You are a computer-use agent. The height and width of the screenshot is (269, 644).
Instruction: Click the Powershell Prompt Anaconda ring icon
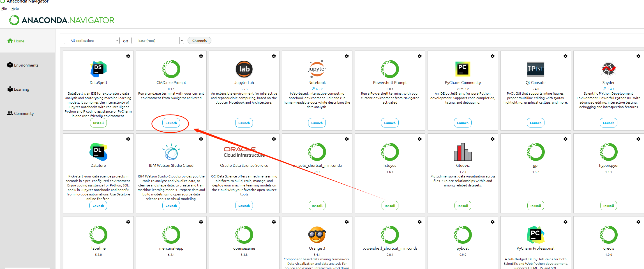pyautogui.click(x=390, y=69)
